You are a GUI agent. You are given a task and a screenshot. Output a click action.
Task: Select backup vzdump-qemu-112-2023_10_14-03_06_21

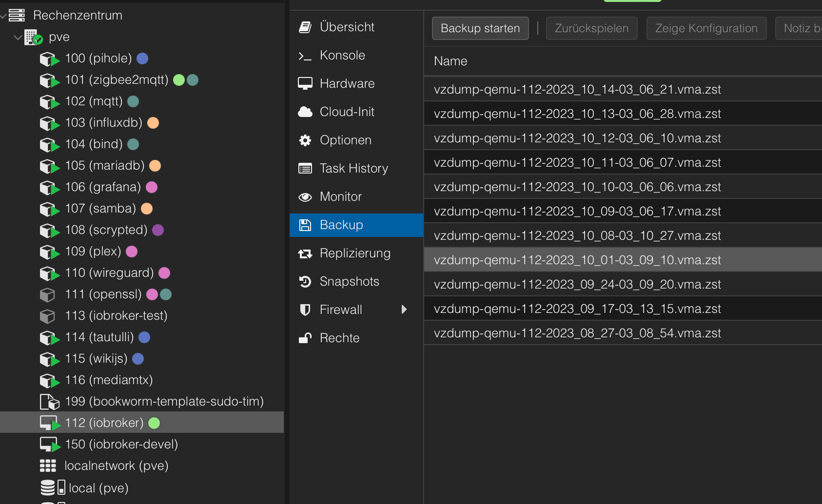tap(577, 90)
